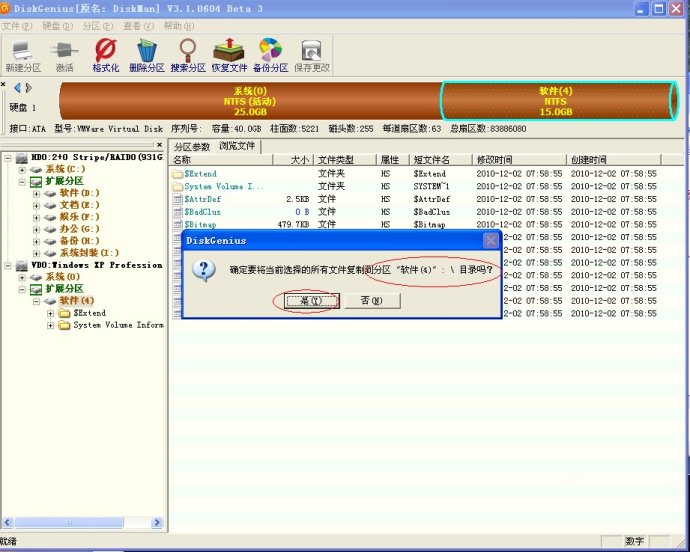
Task: Select System Volume I... folder in file list
Action: (x=224, y=186)
